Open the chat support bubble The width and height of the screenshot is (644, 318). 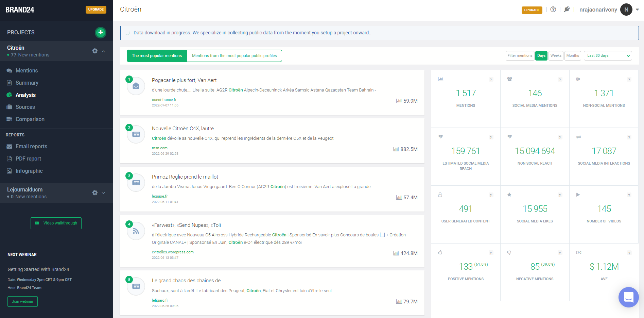coord(628,297)
